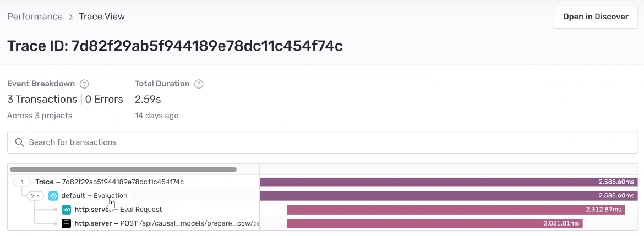Open the default — Evaluation transaction

pos(94,196)
